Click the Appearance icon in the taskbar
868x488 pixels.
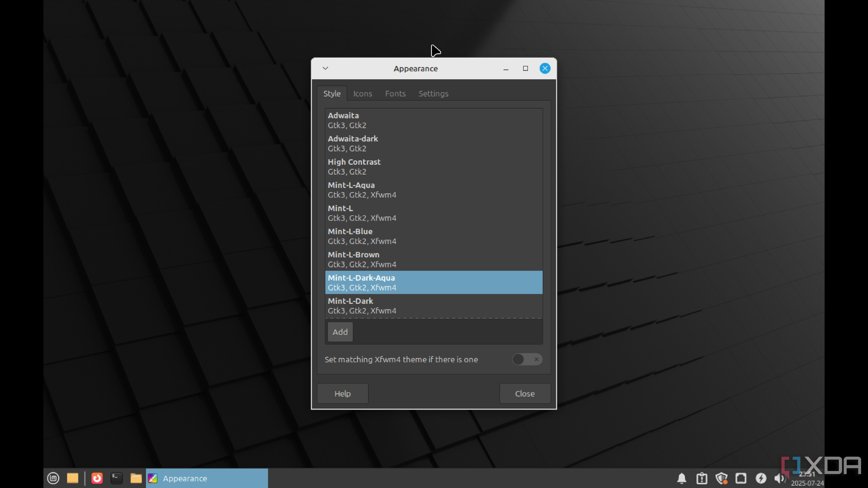[x=153, y=478]
